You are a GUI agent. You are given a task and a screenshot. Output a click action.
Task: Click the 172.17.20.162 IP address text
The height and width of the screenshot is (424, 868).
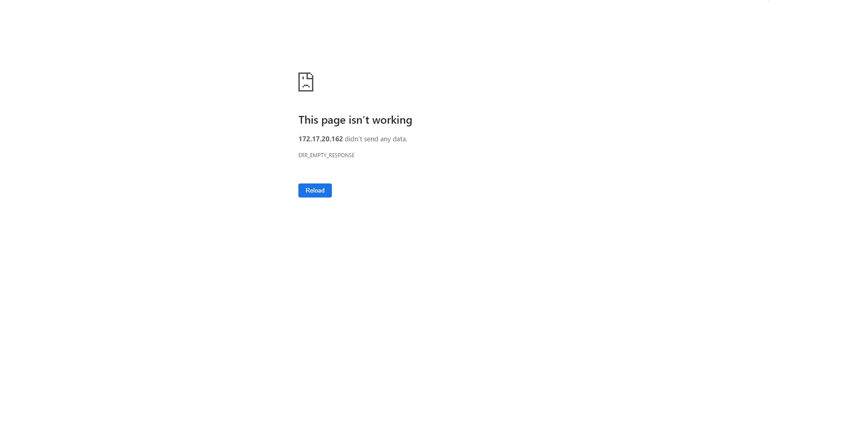[x=321, y=139]
